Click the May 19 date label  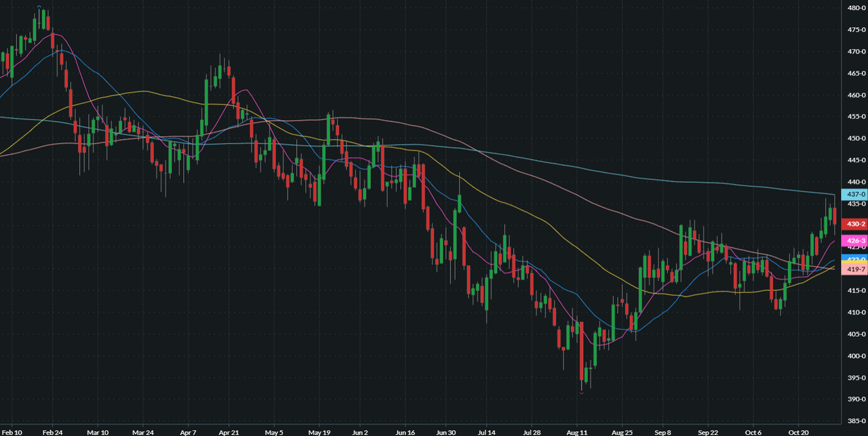[x=317, y=431]
